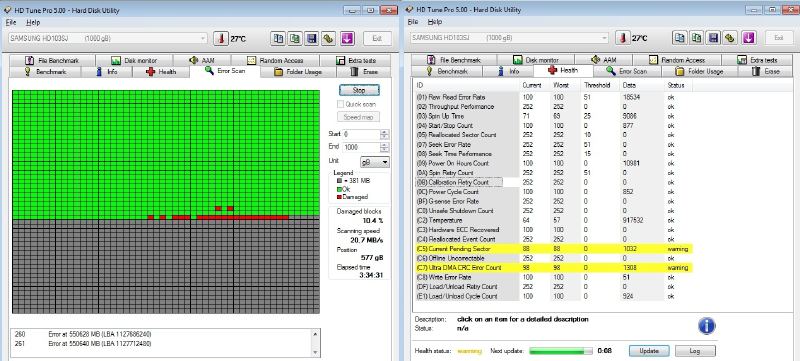
Task: Switch to Disk monitor tab in Health window
Action: (536, 60)
